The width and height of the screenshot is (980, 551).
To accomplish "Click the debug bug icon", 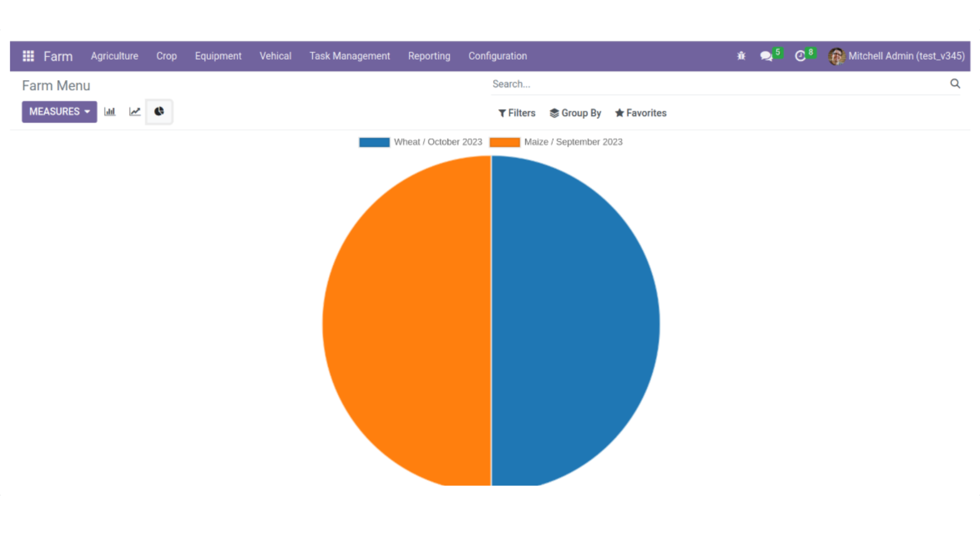I will (741, 56).
